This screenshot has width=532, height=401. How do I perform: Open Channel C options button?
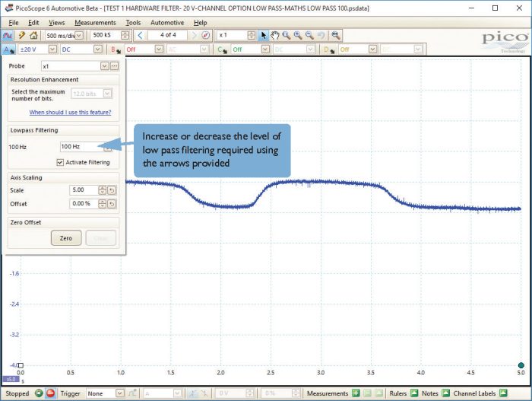coord(222,49)
